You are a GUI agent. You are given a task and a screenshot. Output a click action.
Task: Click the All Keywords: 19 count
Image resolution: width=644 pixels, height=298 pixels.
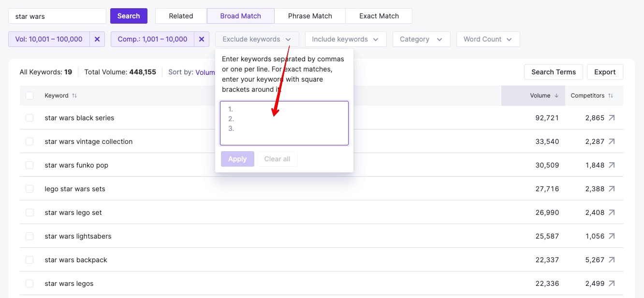pos(46,72)
